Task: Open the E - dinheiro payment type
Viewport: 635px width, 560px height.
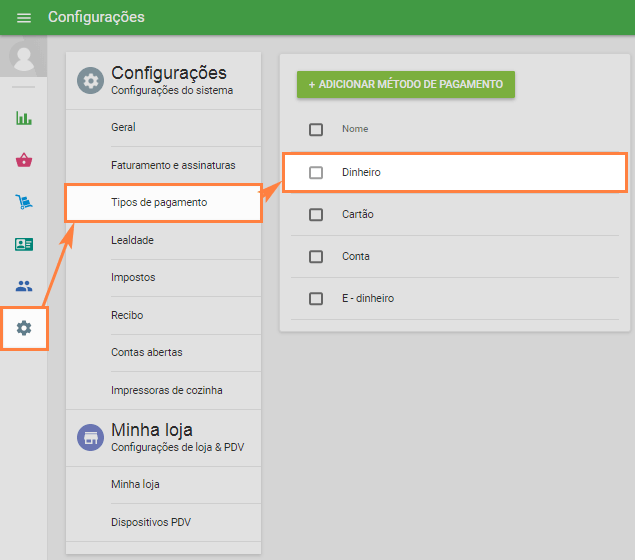Action: pos(455,299)
